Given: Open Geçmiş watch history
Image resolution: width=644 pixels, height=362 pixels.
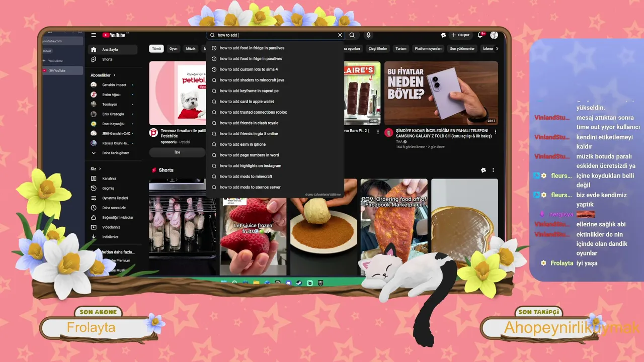Looking at the screenshot, I should 112,188.
